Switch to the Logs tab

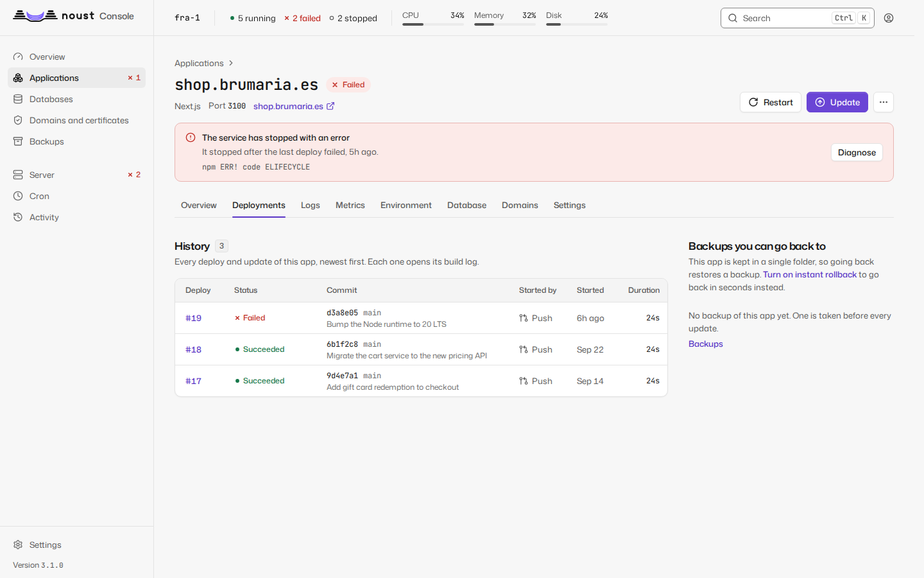pos(311,206)
